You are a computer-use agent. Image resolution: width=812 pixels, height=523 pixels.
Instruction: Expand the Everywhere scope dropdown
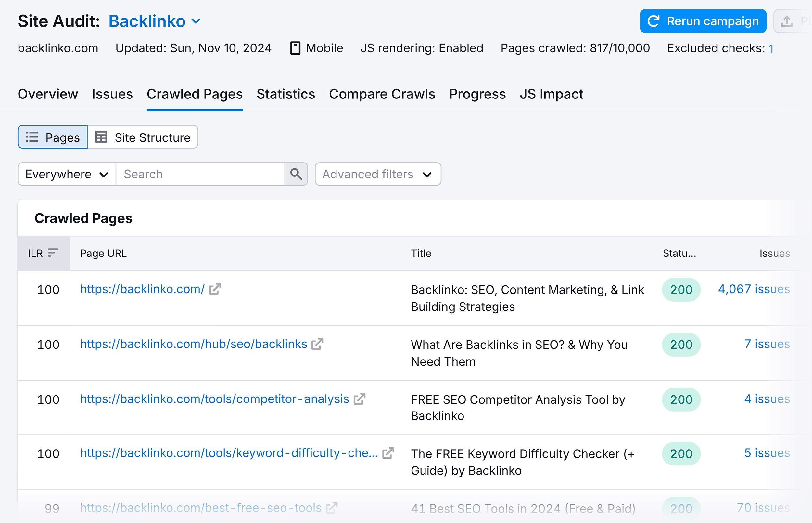coord(67,174)
